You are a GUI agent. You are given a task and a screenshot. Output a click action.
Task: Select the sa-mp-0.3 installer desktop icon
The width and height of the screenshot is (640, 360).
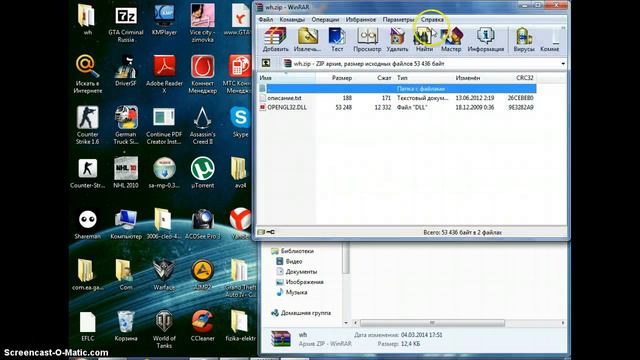(x=164, y=173)
